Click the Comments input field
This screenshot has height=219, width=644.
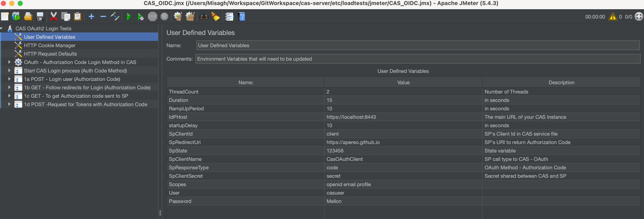click(350, 59)
